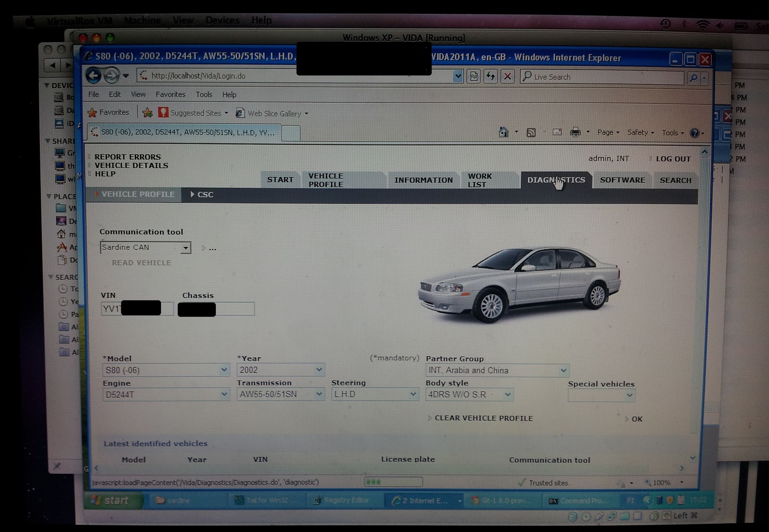Screen dimensions: 769x532
Task: Click the IE address bar URL field
Action: 296,76
